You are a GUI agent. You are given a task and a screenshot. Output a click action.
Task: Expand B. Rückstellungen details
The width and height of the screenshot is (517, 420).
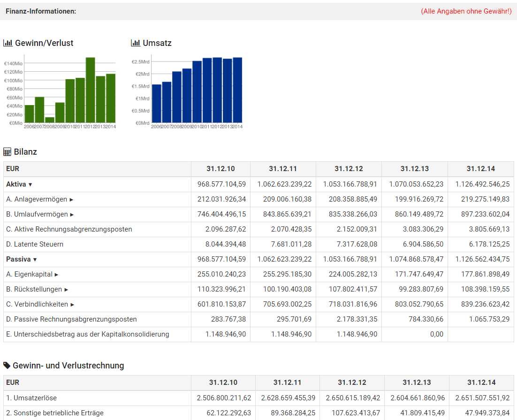coord(67,290)
